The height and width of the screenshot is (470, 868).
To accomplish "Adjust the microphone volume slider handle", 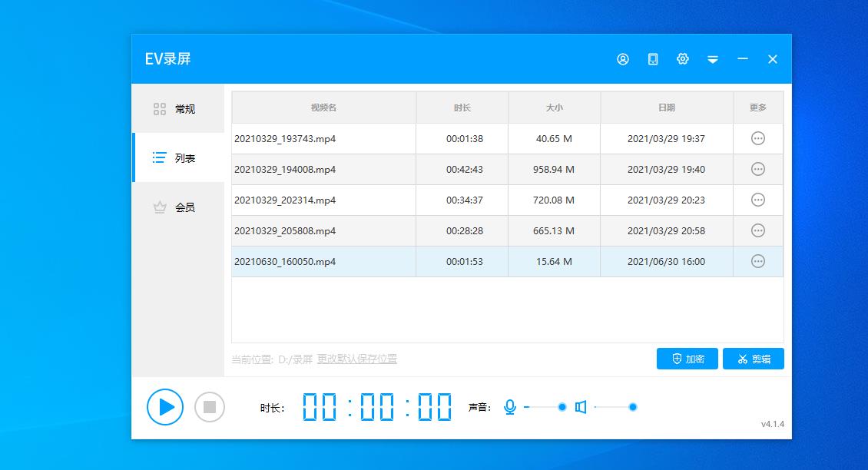I will coord(562,407).
